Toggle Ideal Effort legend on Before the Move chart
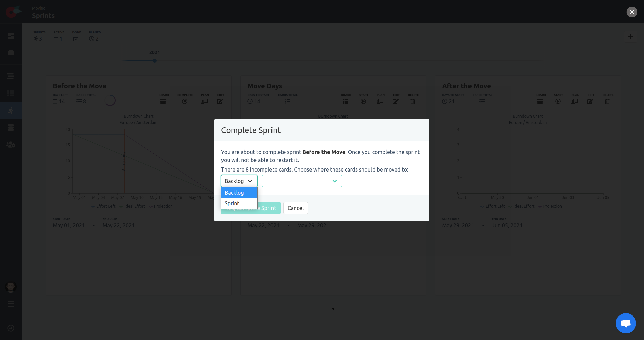 (x=132, y=206)
